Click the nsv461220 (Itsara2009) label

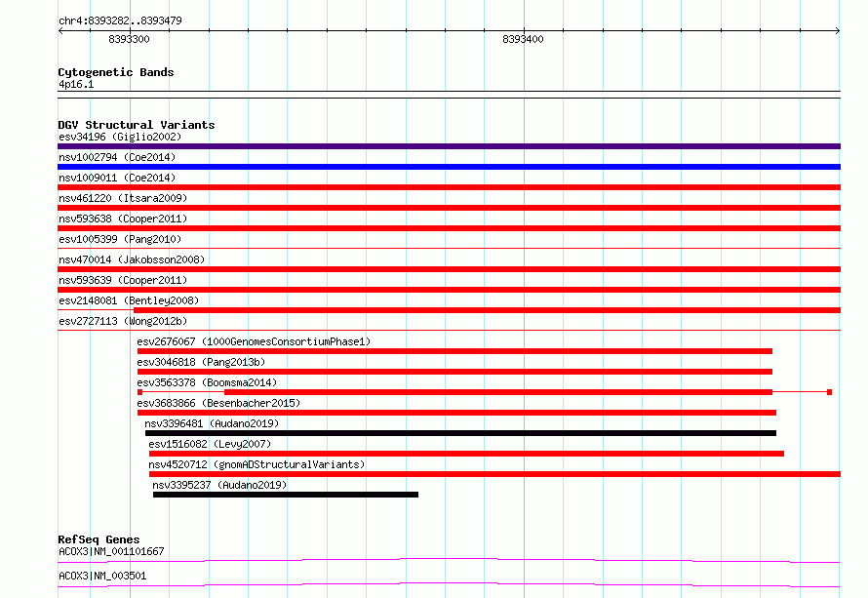[123, 198]
